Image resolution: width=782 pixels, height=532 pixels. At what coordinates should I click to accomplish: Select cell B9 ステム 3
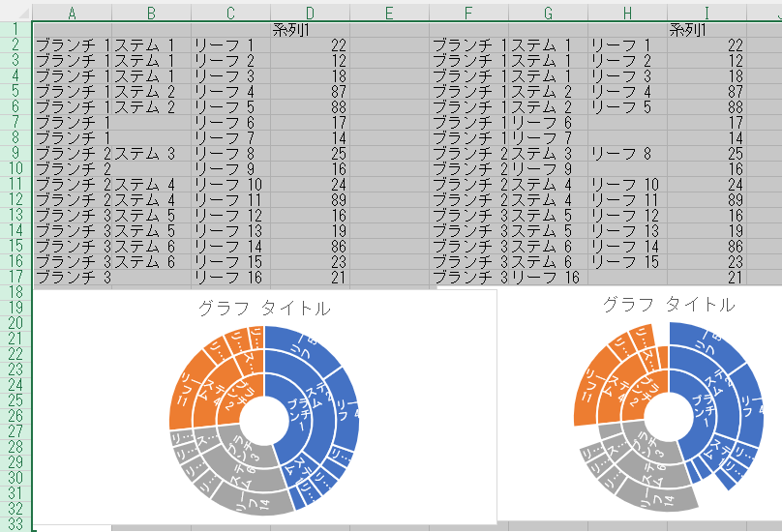(x=151, y=154)
